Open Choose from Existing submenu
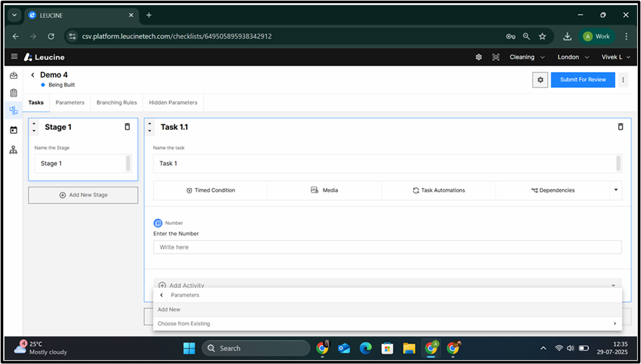Screen dimensions: 641x364 point(387,324)
